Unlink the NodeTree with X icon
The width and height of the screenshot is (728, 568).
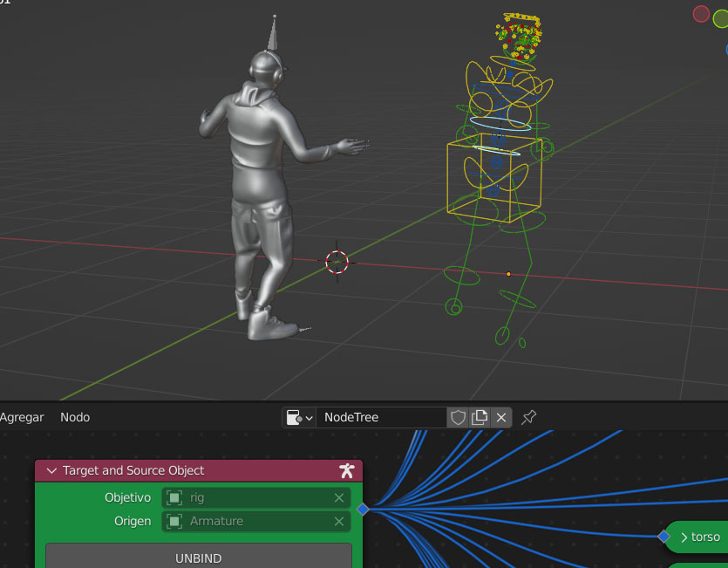coord(501,417)
